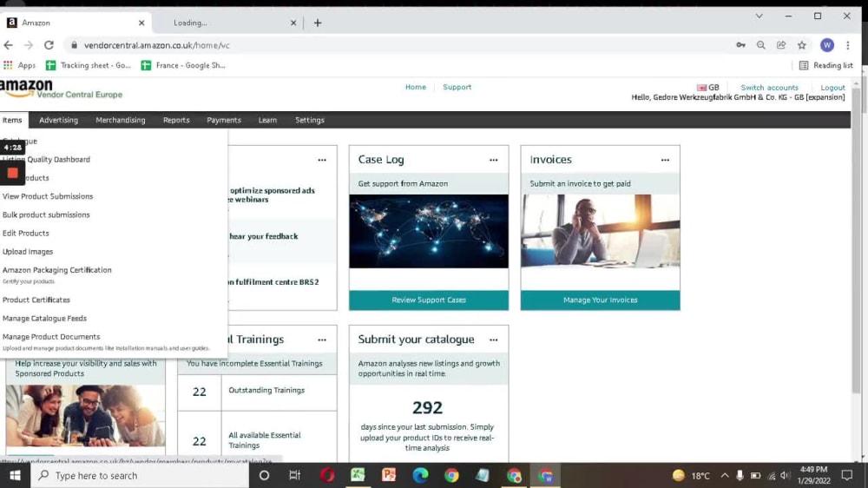The height and width of the screenshot is (488, 868).
Task: Select Product Certificates menu entry
Action: [x=36, y=300]
